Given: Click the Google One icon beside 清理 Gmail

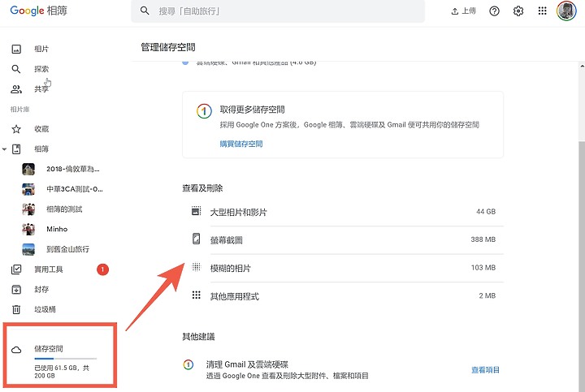Looking at the screenshot, I should pyautogui.click(x=188, y=364).
